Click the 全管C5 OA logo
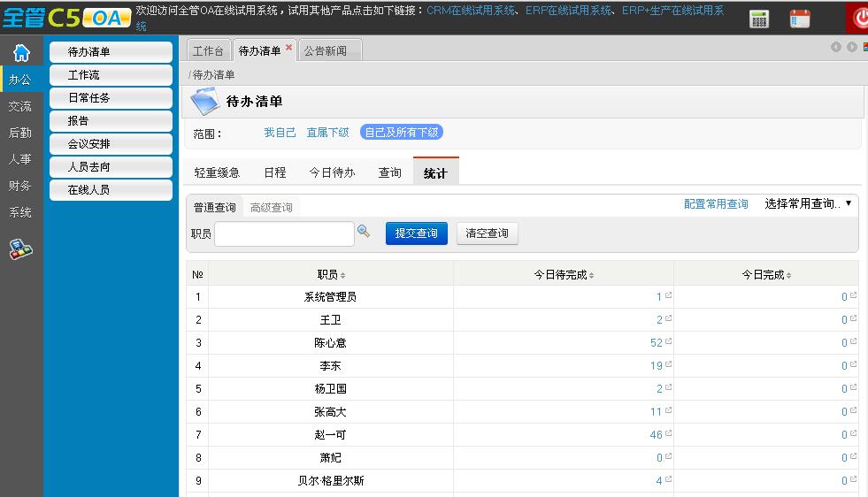The height and width of the screenshot is (497, 868). 67,19
